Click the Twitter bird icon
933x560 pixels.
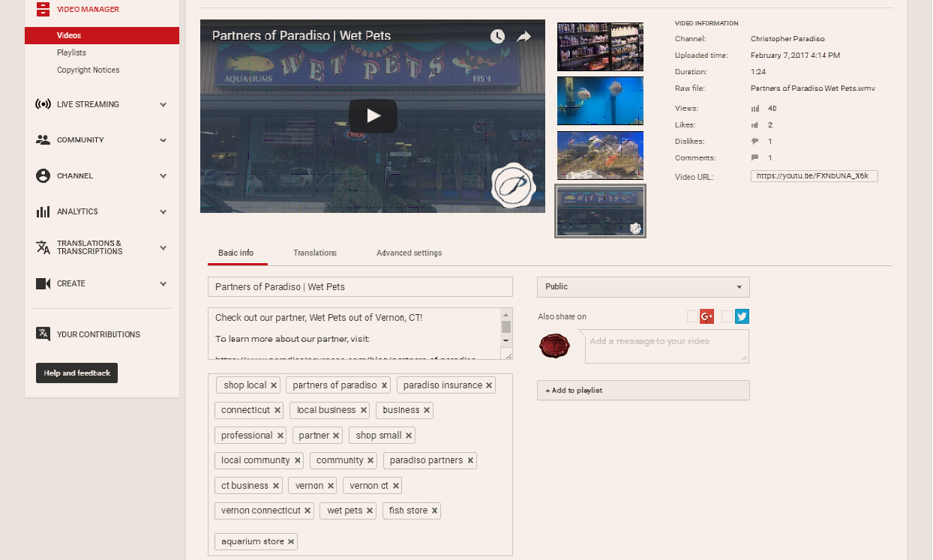[742, 316]
